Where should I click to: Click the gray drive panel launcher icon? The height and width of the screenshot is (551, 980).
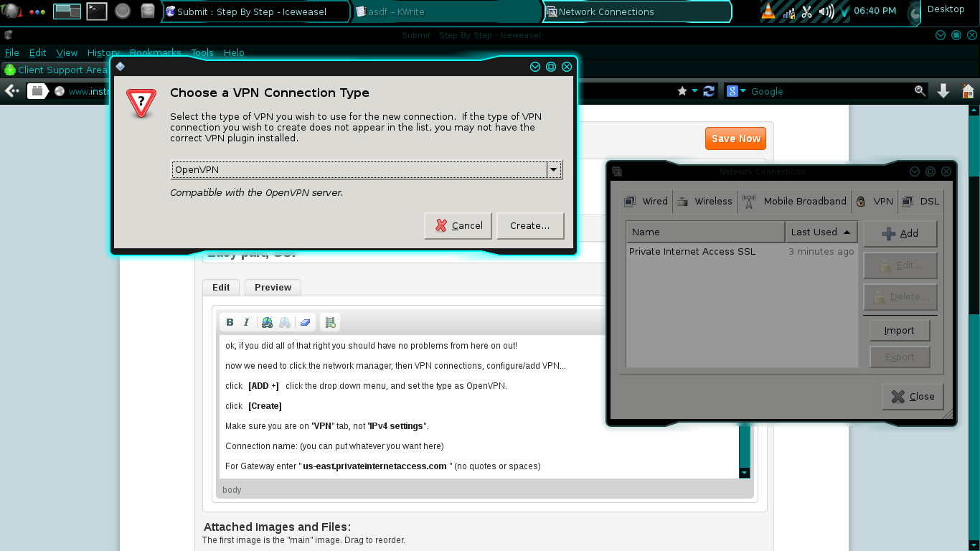[147, 11]
